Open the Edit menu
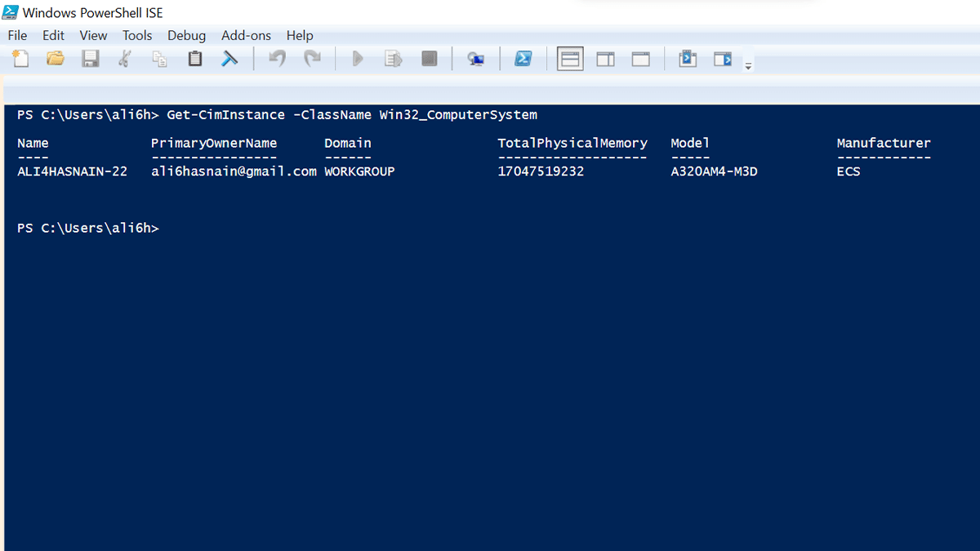This screenshot has height=551, width=980. [53, 35]
